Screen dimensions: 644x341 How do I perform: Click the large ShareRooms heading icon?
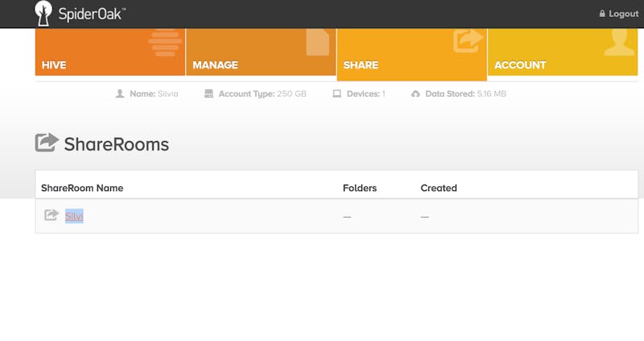coord(47,143)
